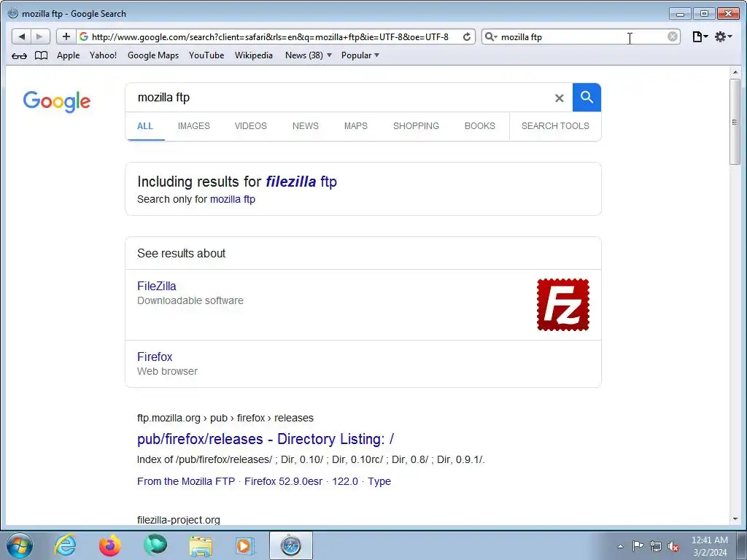Open the Yahoo! bookmark

pos(103,55)
